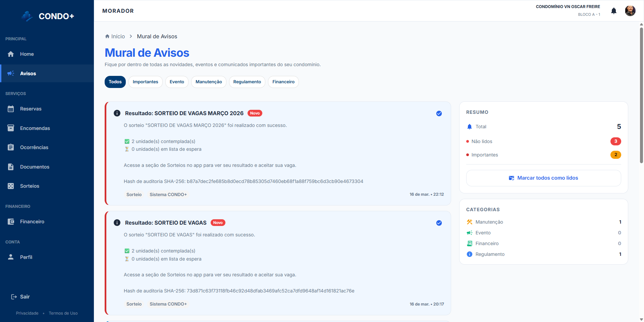The image size is (644, 322).
Task: Toggle read checkmark on second SORTEIO DE VAGAS notice
Action: [x=439, y=223]
